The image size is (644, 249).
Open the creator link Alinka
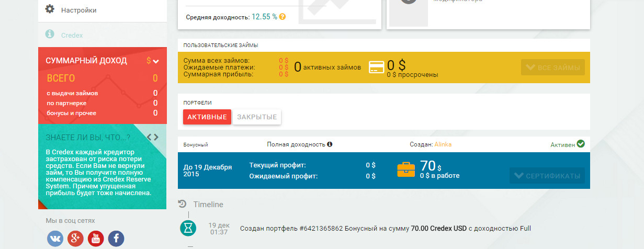[443, 144]
